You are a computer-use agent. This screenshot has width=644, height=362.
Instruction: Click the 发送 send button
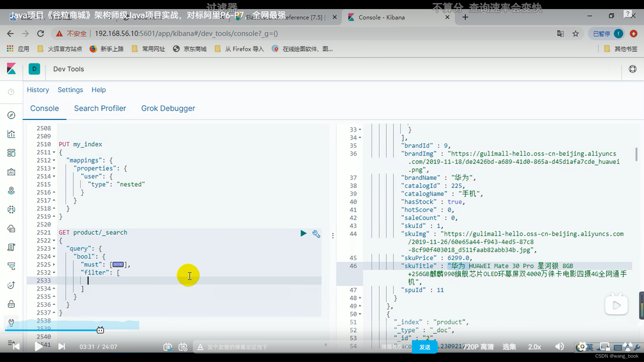[425, 347]
